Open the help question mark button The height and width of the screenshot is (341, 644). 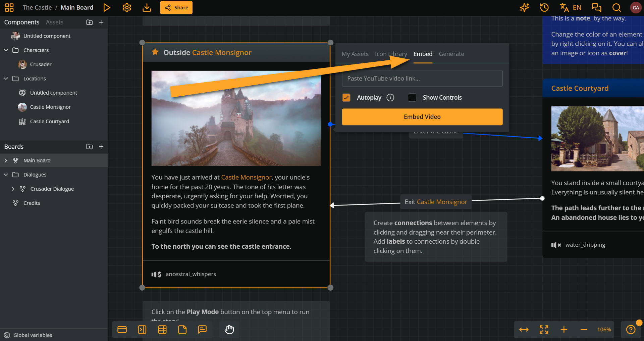(x=631, y=330)
